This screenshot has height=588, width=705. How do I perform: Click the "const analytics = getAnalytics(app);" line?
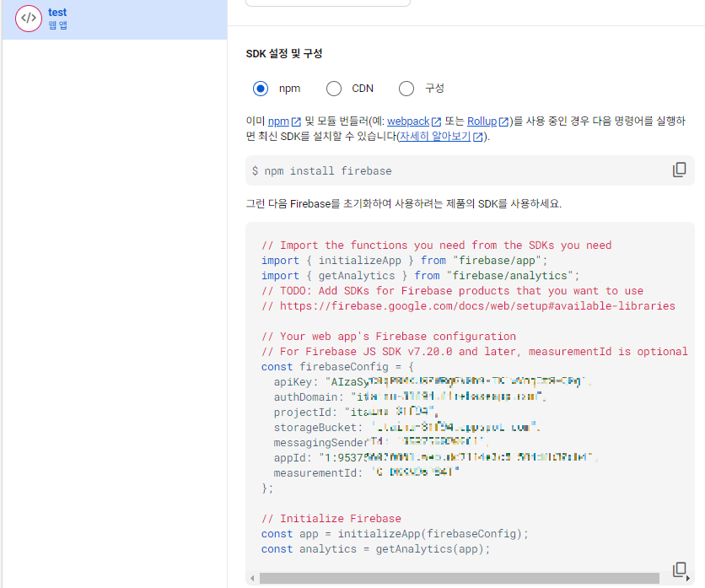376,549
